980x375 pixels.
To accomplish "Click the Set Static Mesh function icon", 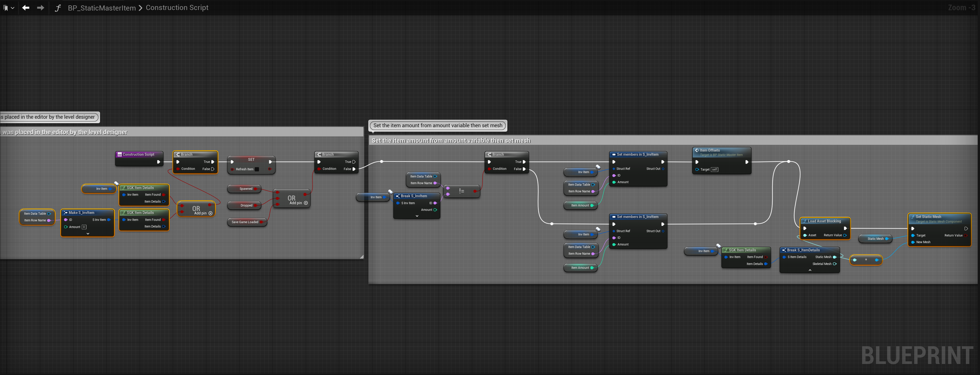I will pyautogui.click(x=913, y=217).
